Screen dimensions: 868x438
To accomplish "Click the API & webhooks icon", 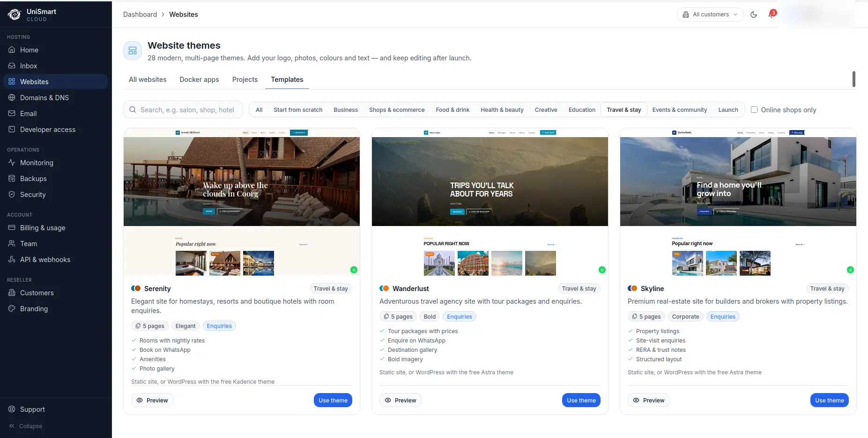I will pos(12,259).
